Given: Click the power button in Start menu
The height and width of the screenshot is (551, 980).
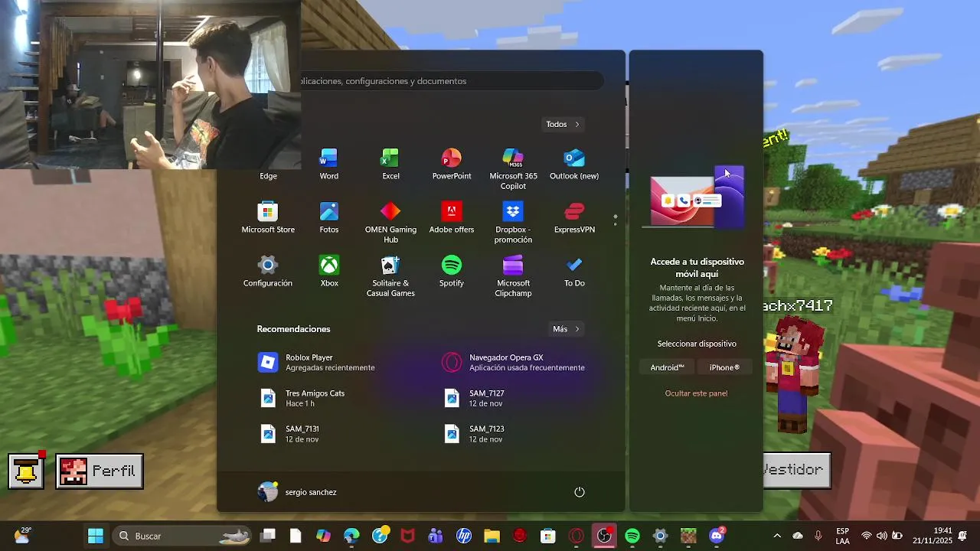Looking at the screenshot, I should pos(580,492).
